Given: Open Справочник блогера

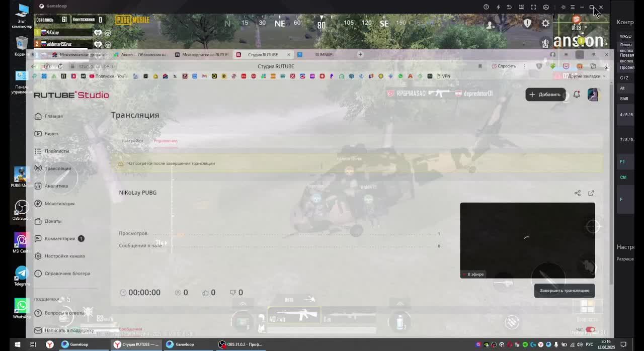Looking at the screenshot, I should click(x=62, y=274).
